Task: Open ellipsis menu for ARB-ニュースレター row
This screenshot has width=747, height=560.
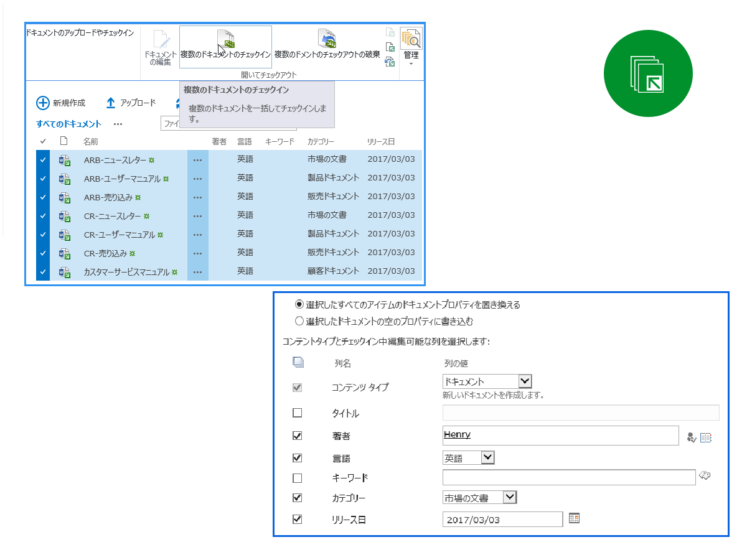Action: [x=197, y=160]
